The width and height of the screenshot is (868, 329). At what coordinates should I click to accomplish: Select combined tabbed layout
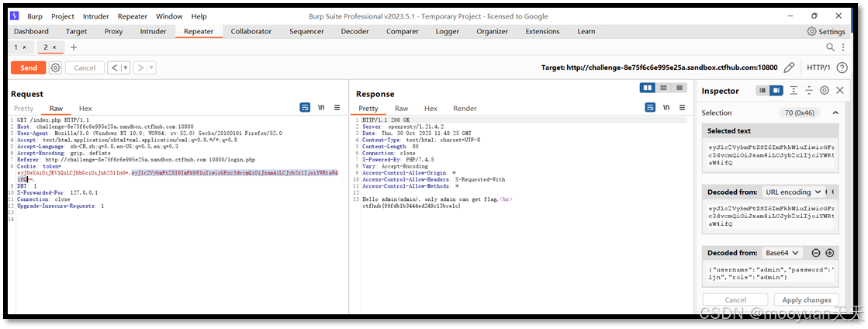pyautogui.click(x=680, y=88)
